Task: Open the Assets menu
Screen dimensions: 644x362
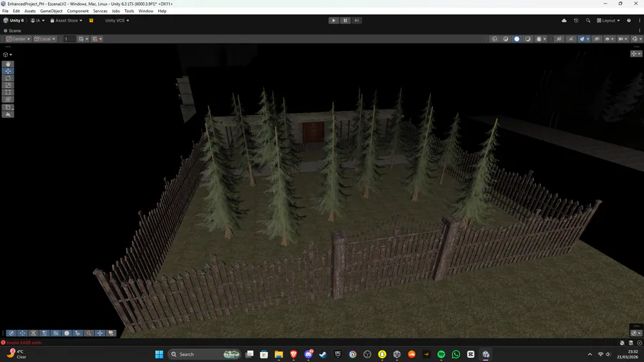Action: pos(30,11)
